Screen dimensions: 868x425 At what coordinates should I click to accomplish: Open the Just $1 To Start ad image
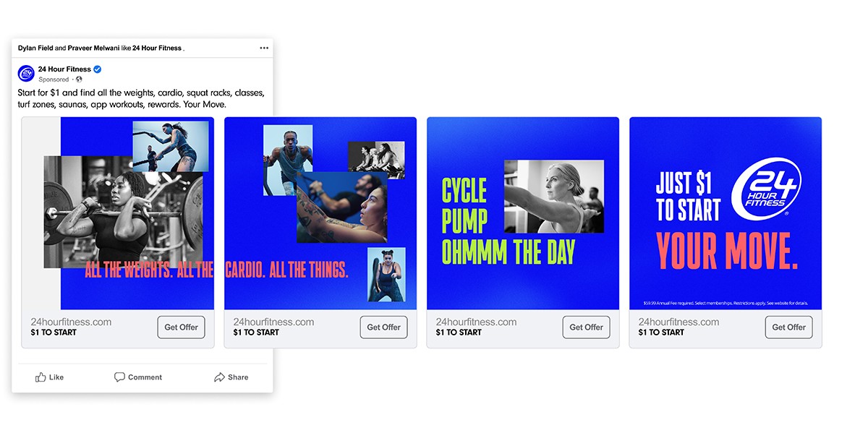(x=726, y=213)
